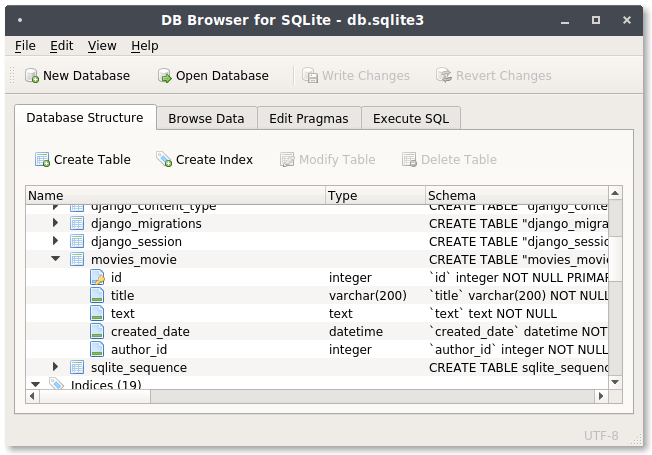Switch to the Browse Data tab
Image resolution: width=652 pixels, height=455 pixels.
[206, 119]
